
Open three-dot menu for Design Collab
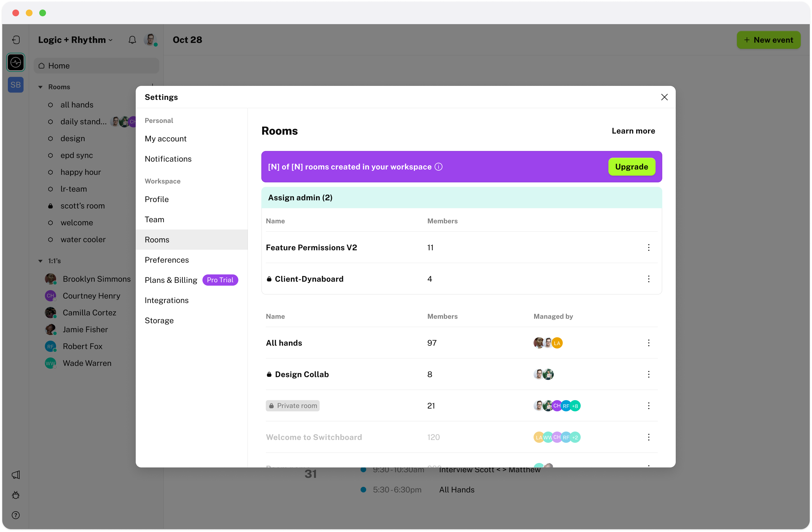point(649,374)
